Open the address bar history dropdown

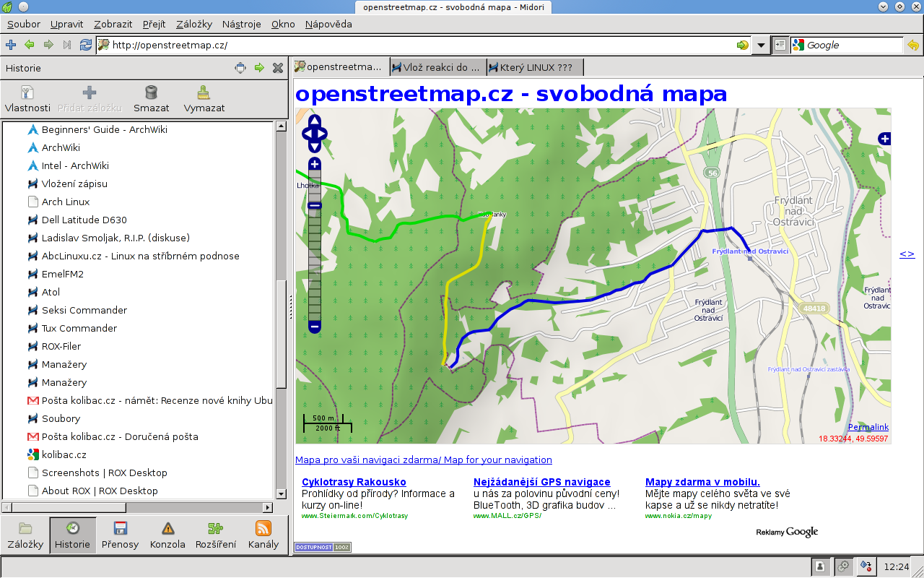761,45
